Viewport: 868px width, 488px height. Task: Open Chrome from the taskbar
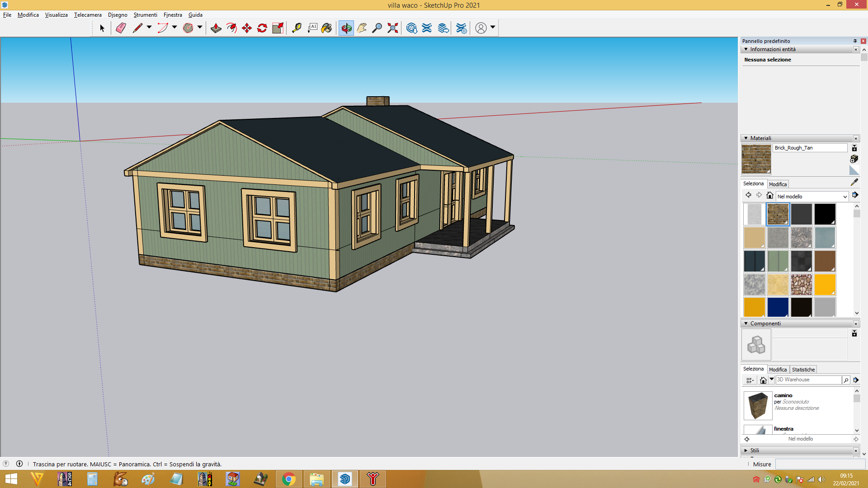coord(288,479)
